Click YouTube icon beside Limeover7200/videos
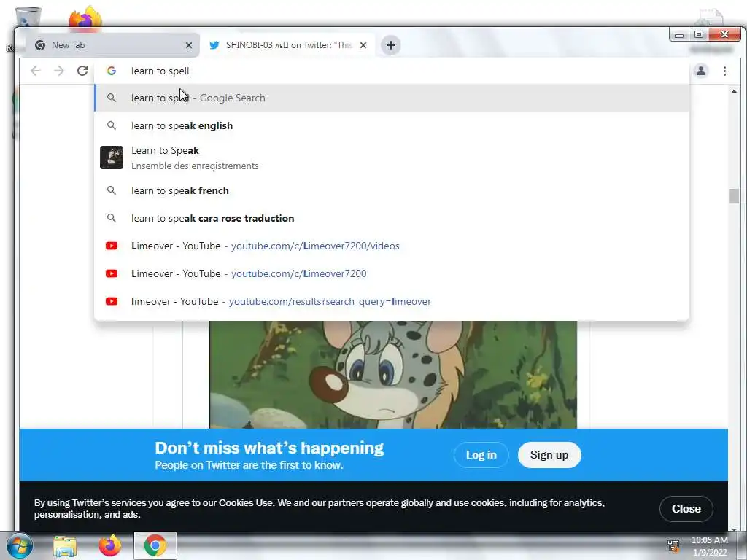Image resolution: width=747 pixels, height=560 pixels. (x=112, y=246)
